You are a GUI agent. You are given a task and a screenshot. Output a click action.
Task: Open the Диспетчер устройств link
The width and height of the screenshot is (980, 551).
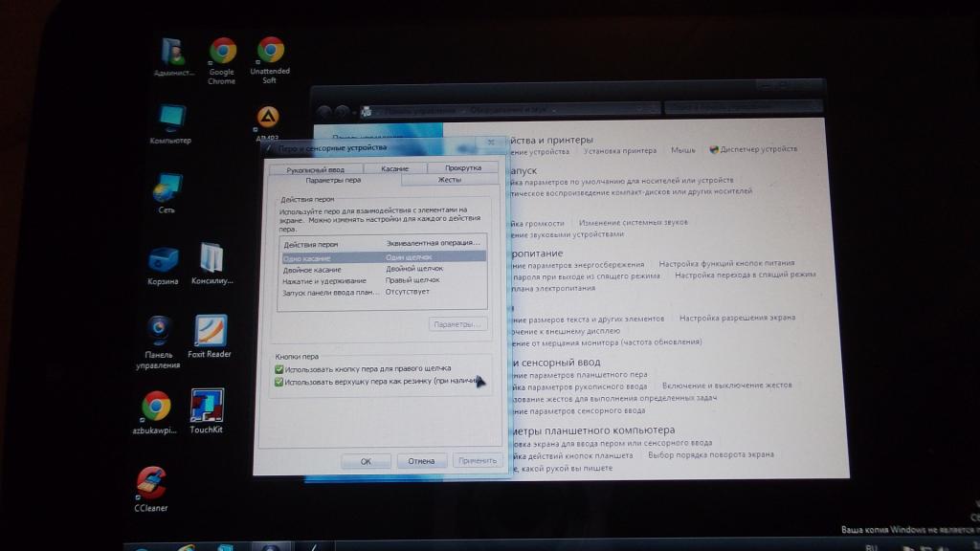759,150
